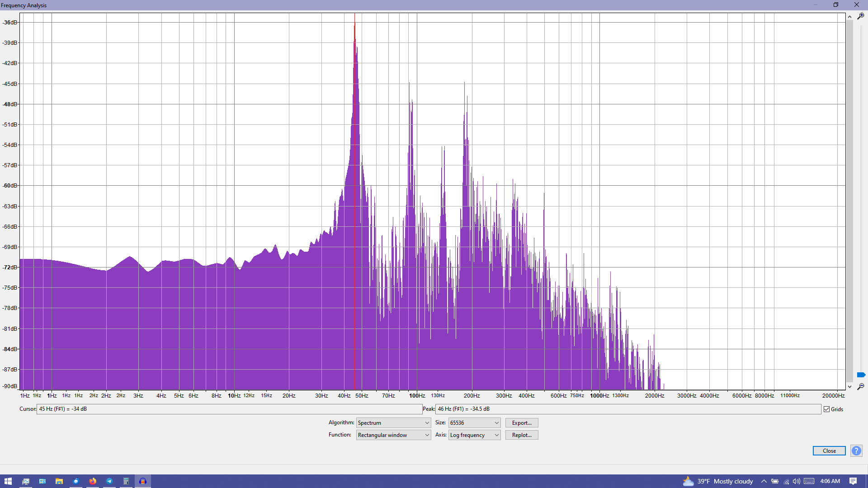Expand the Algorithm Spectrum dropdown

pos(393,423)
